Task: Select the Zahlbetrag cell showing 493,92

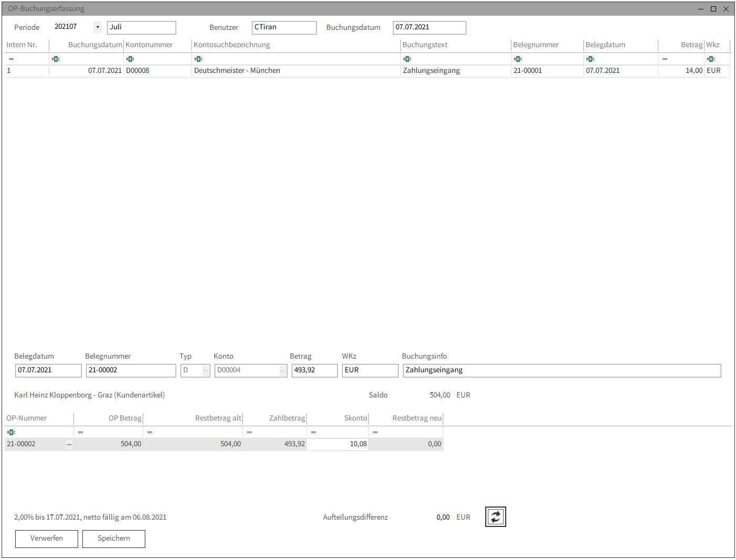Action: tap(274, 444)
